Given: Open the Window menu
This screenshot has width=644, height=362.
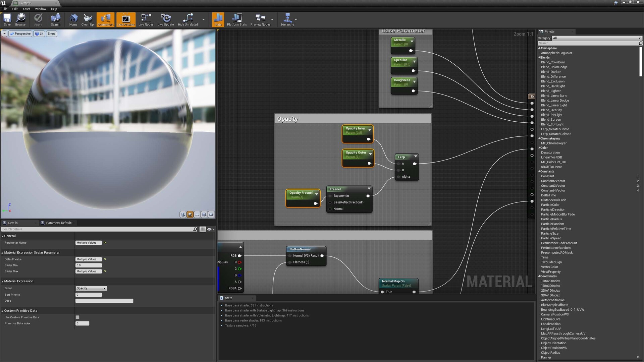Looking at the screenshot, I should (40, 9).
